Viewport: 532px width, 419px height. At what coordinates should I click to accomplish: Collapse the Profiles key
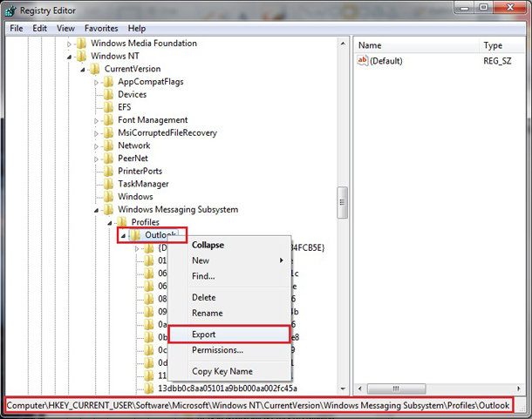pyautogui.click(x=110, y=223)
